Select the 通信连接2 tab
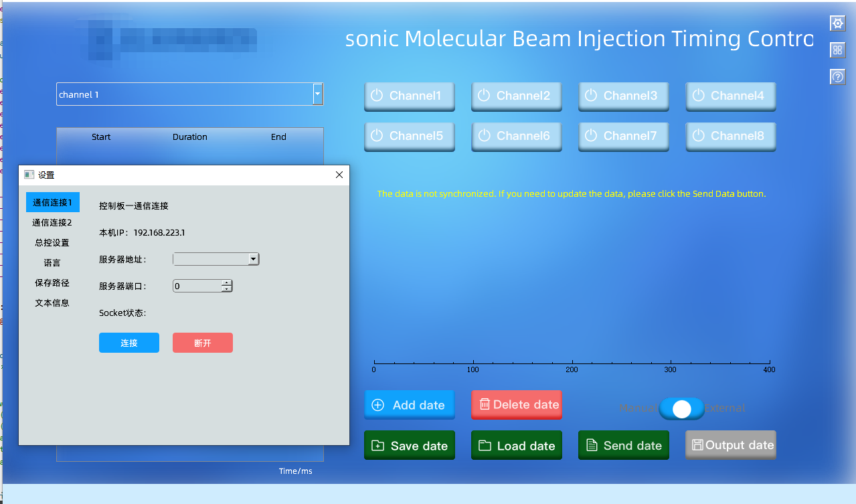This screenshot has height=504, width=856. point(52,222)
